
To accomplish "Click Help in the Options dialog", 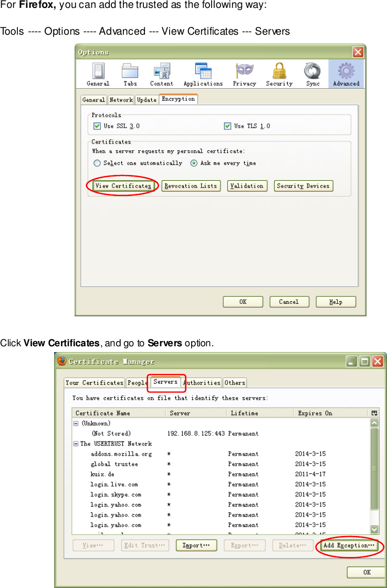I will pos(336,302).
